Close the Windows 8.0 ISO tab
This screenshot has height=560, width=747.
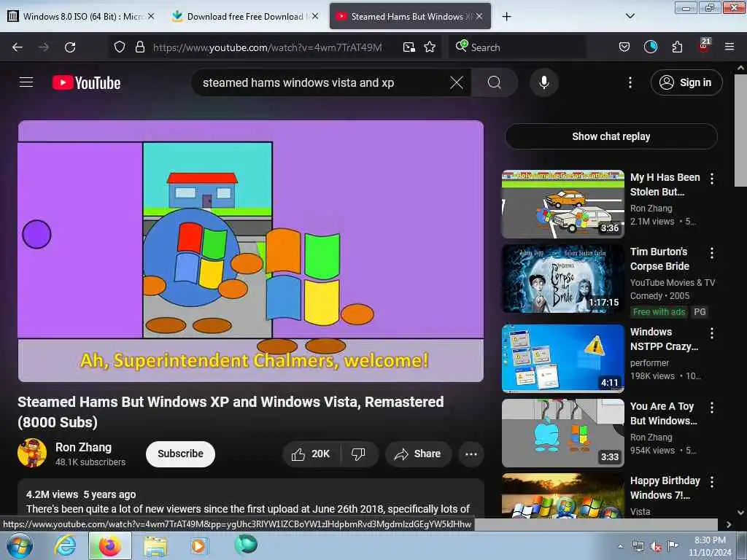pos(150,16)
